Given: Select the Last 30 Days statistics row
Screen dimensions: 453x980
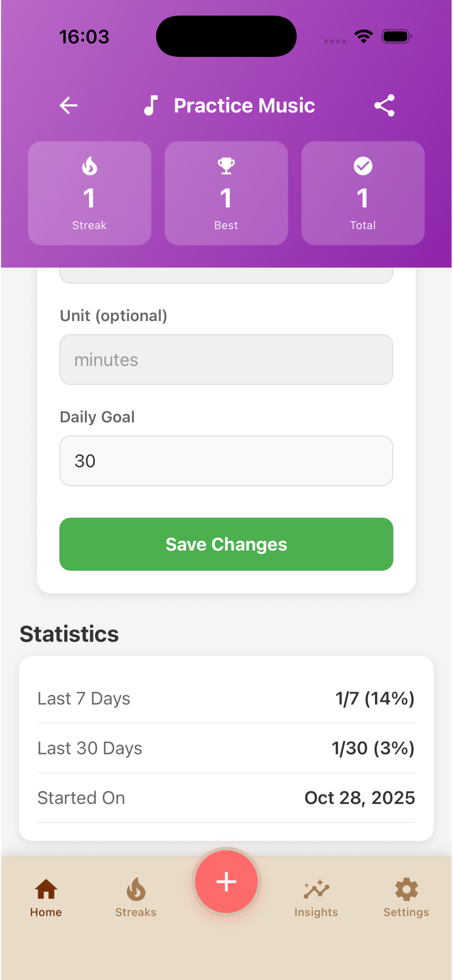Looking at the screenshot, I should pos(226,748).
